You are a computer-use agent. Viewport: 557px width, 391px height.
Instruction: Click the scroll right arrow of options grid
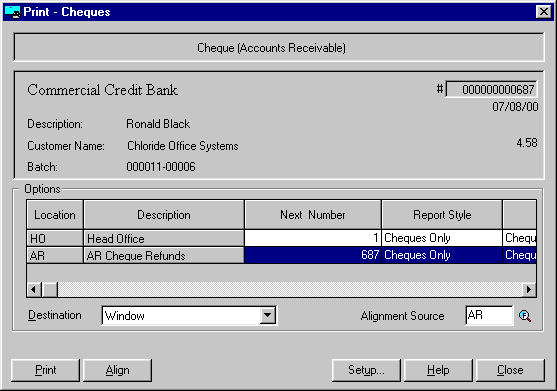(x=529, y=289)
